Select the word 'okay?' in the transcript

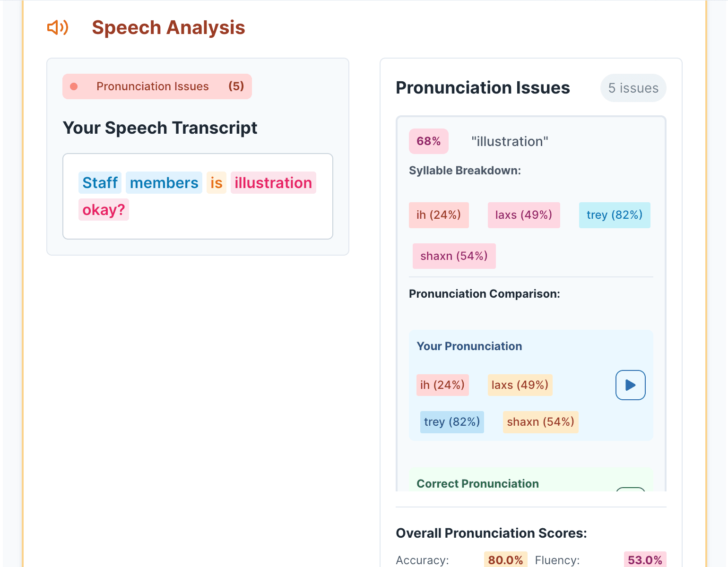click(104, 209)
